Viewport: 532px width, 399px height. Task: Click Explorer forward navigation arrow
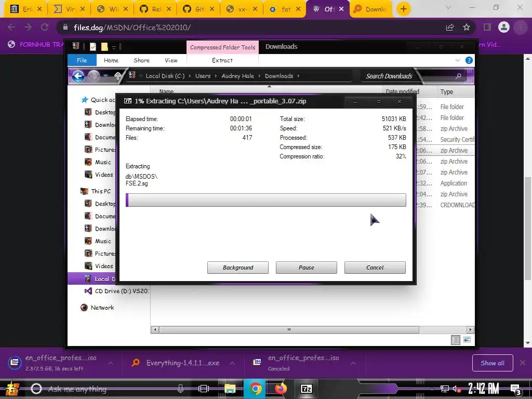[94, 76]
